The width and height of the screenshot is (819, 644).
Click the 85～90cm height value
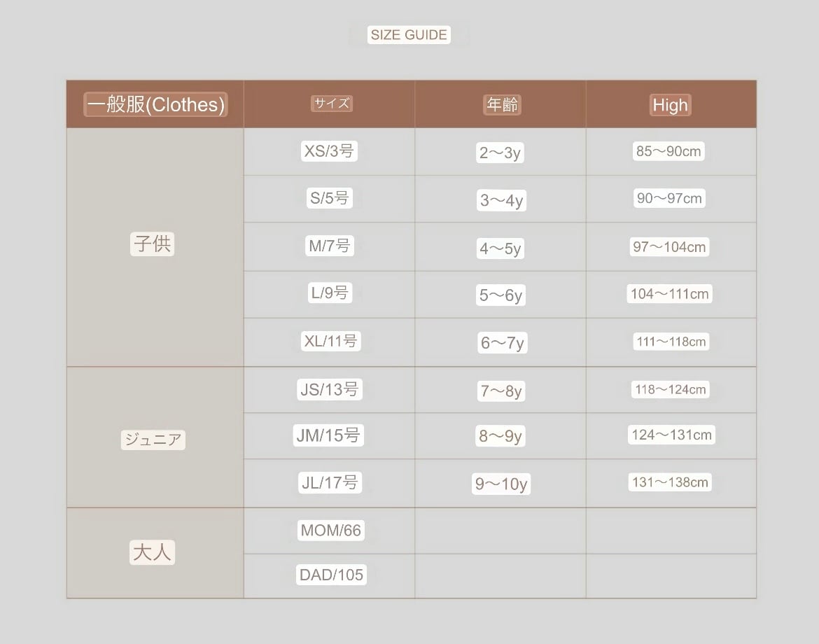pos(668,151)
